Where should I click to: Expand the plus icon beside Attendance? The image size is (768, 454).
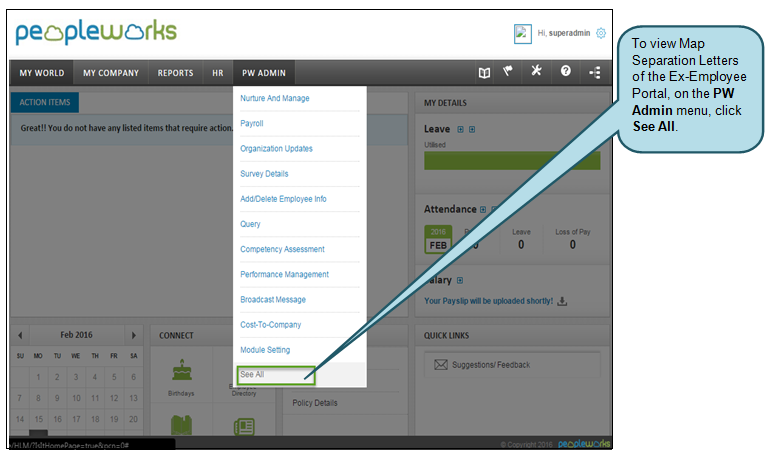[483, 210]
